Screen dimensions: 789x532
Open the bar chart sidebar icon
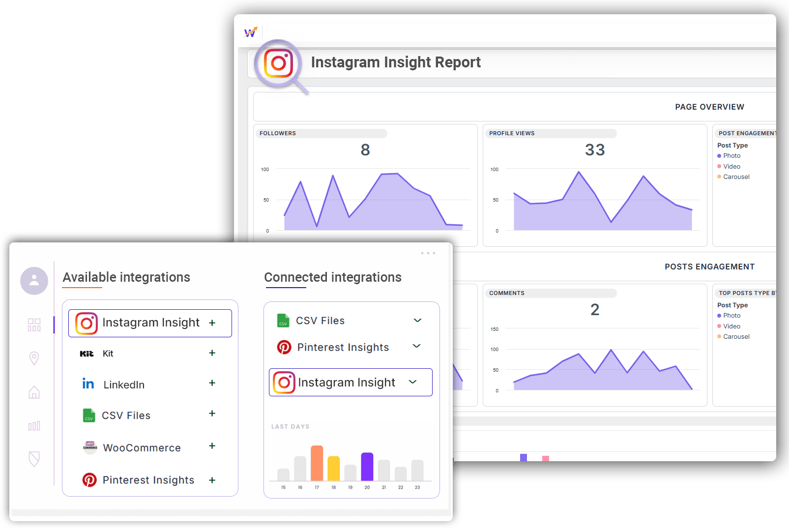click(x=34, y=426)
